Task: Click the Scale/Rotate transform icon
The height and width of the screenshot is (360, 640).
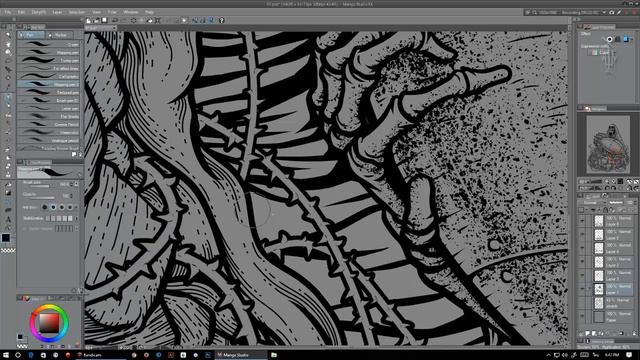Action: 158,20
